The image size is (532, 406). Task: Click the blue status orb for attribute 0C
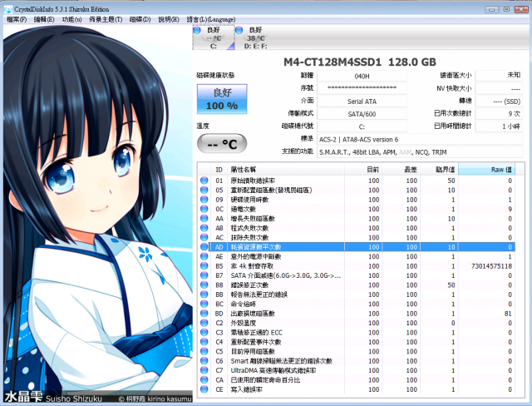(204, 209)
